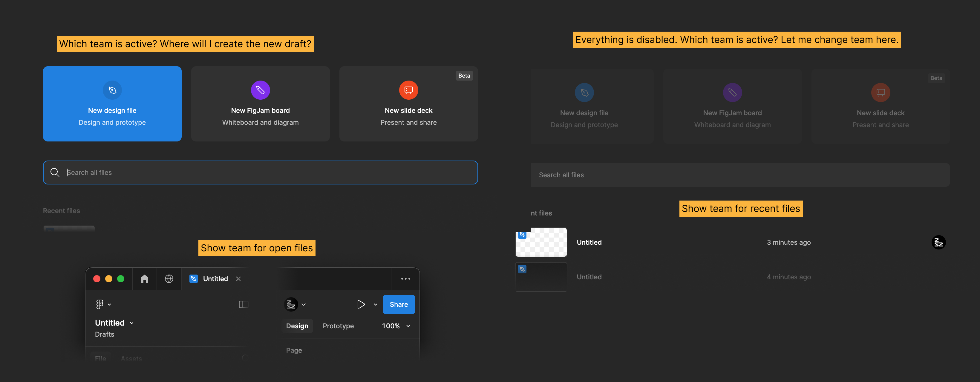
Task: Expand the zoom percentage dropdown in editor
Action: [x=408, y=325]
